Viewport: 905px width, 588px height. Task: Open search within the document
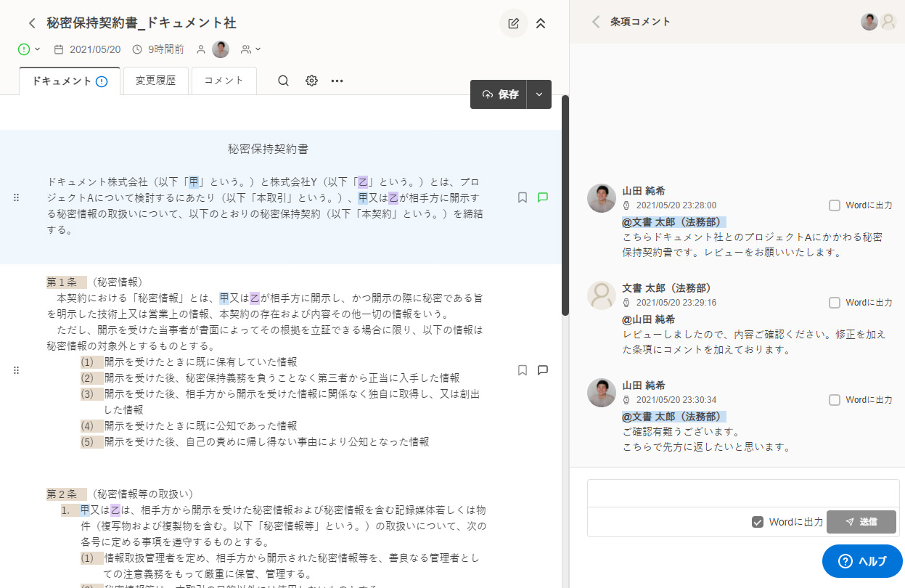[282, 81]
